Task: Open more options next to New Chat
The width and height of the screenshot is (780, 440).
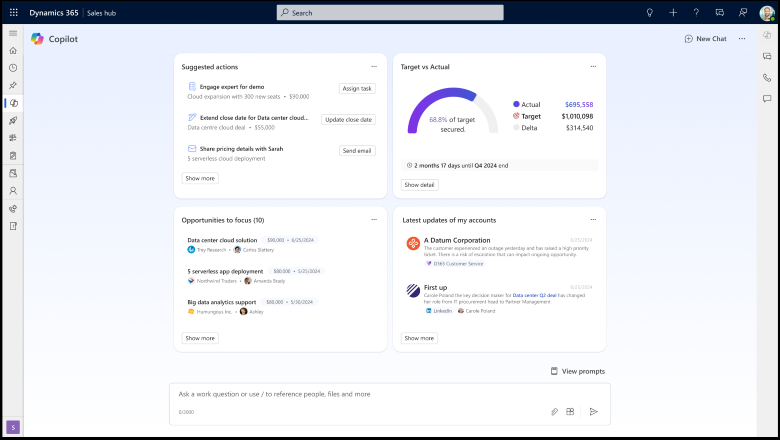Action: pyautogui.click(x=742, y=39)
